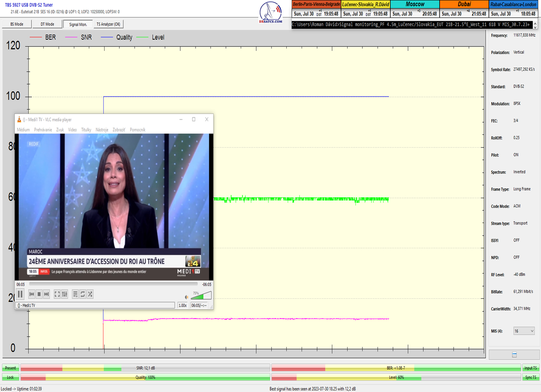Open the TS Analyzer (OK) view
This screenshot has width=541, height=392.
[108, 24]
